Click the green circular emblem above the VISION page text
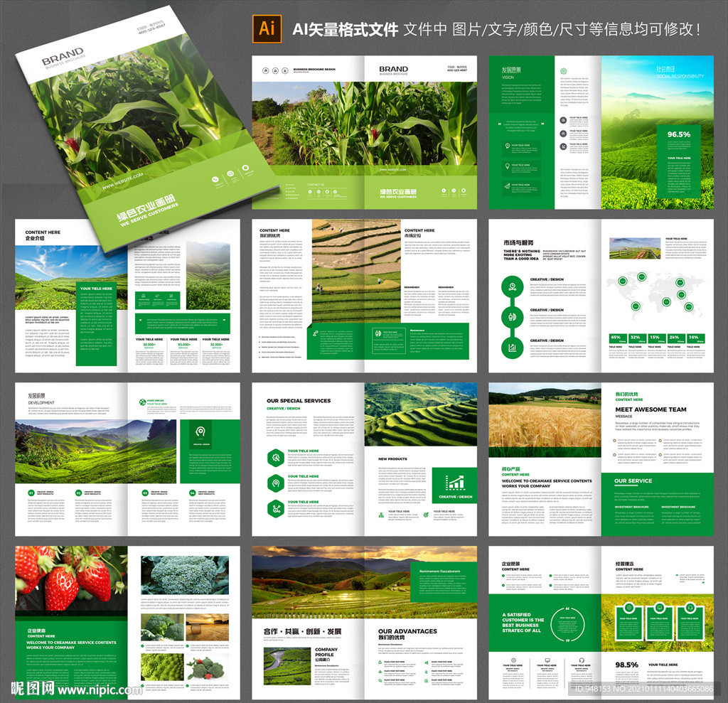 click(563, 71)
